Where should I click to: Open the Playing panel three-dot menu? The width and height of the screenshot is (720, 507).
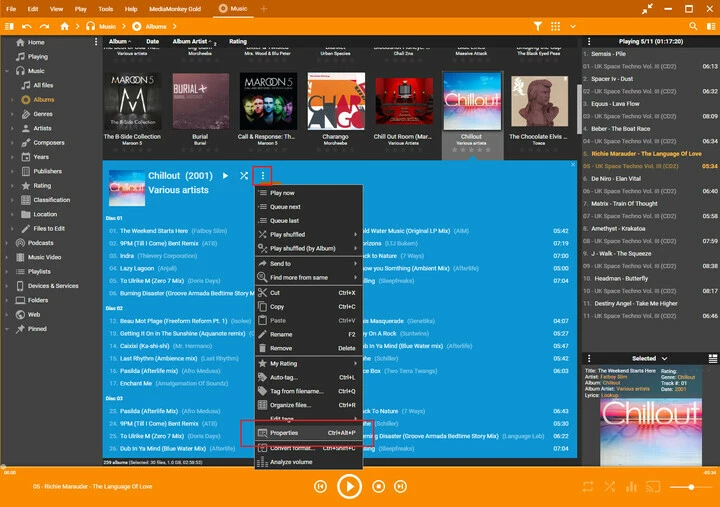(589, 41)
